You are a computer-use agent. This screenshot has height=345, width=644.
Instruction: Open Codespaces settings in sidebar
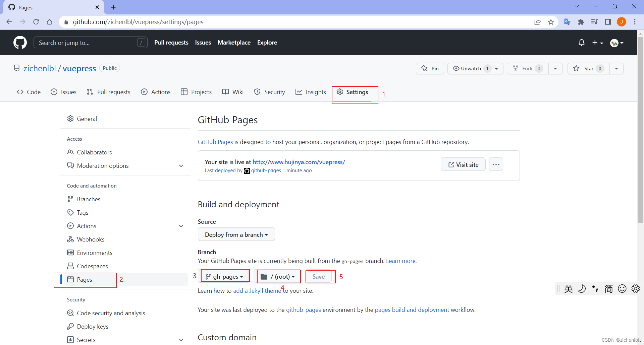tap(124, 266)
